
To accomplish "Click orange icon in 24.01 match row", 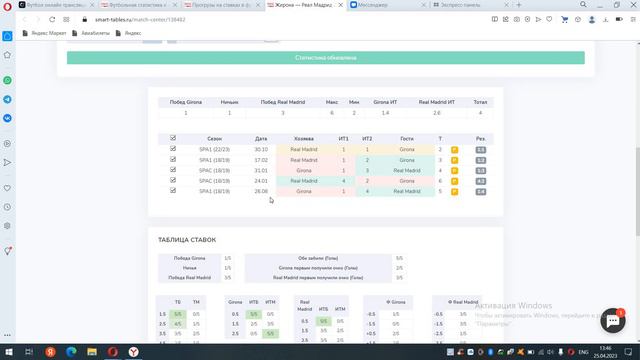I will [454, 181].
